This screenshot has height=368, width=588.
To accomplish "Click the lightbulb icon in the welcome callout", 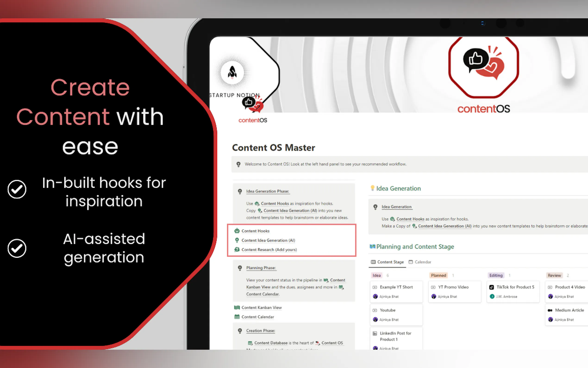I will pos(238,164).
